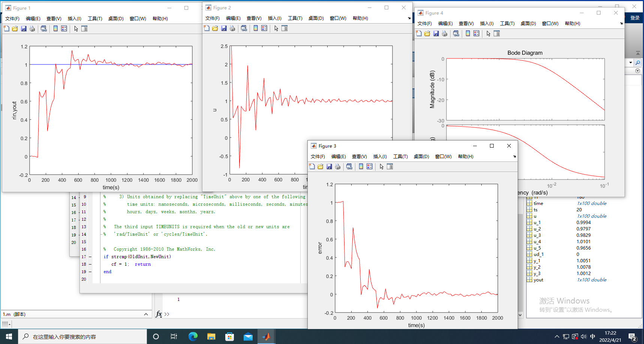This screenshot has height=344, width=644.
Task: Click dock arrow on Figure 2 menu bar
Action: [409, 18]
